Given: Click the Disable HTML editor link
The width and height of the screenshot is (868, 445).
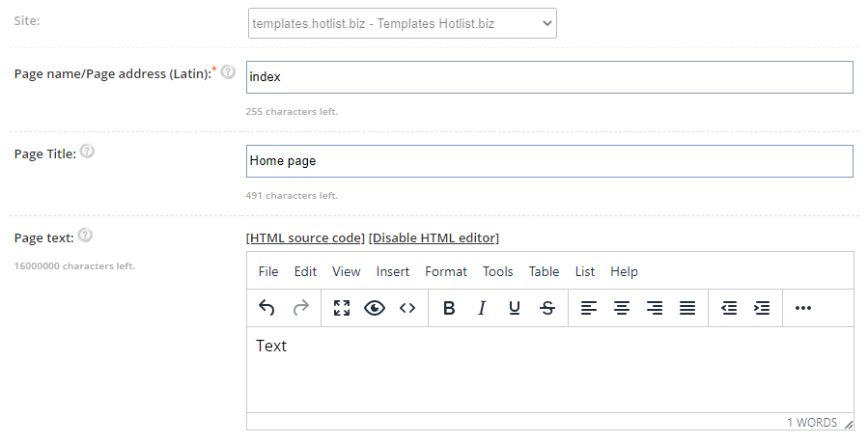Looking at the screenshot, I should pyautogui.click(x=434, y=238).
